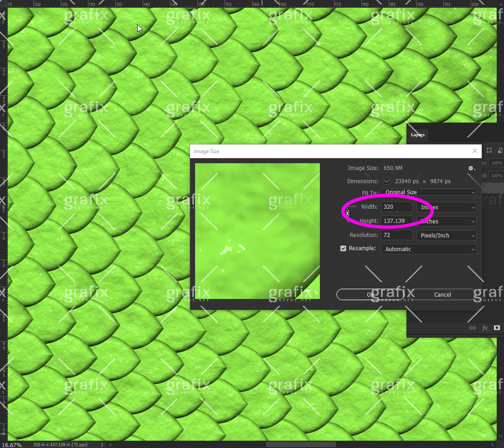Cancel the Image Size dialog
504x448 pixels.
(442, 295)
